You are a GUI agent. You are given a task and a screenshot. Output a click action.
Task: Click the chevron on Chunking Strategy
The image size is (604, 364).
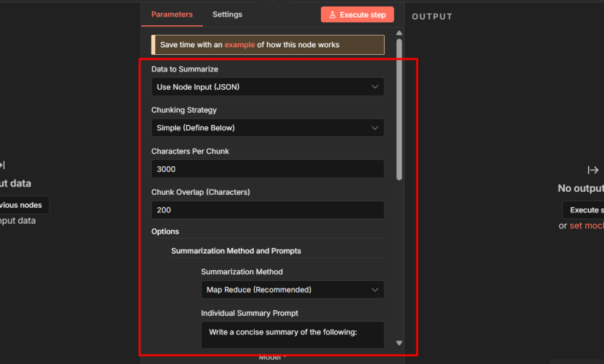pyautogui.click(x=375, y=127)
